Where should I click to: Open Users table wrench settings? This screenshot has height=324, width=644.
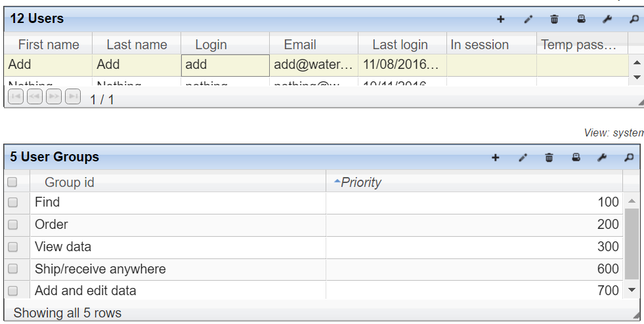607,19
